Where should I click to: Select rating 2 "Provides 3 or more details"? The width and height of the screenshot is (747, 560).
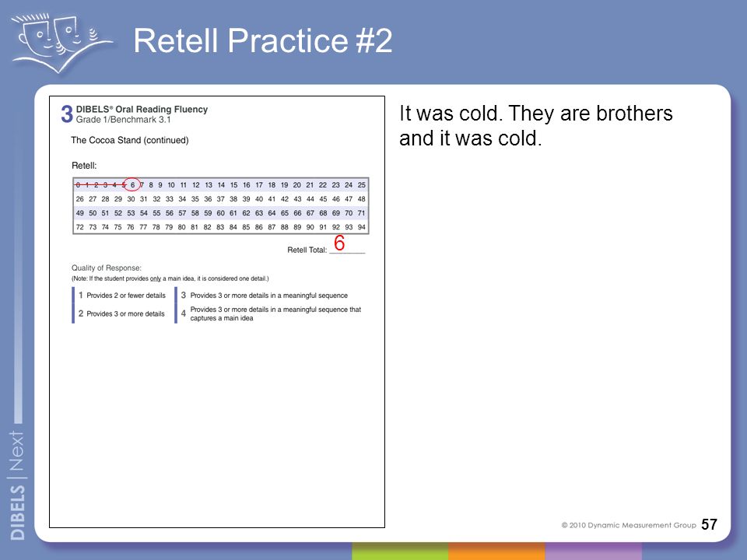point(121,313)
